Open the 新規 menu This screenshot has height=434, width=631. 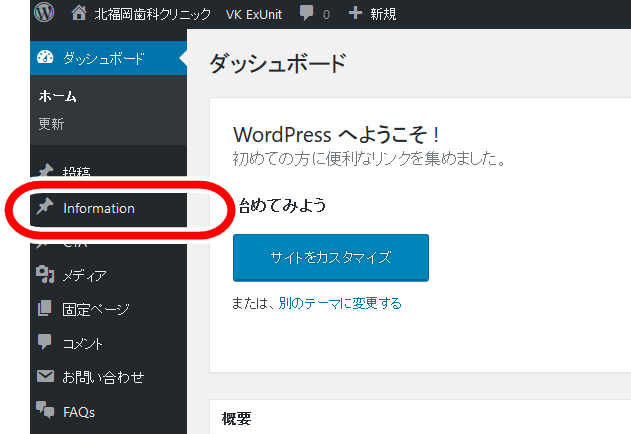383,14
